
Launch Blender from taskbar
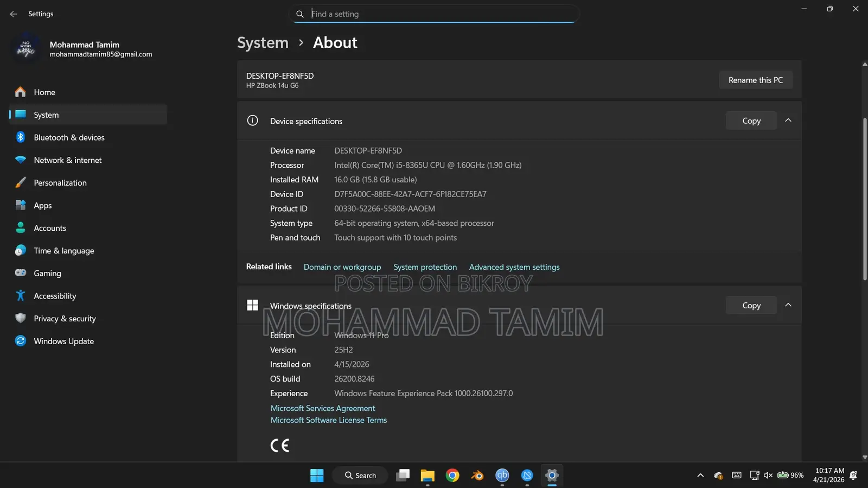click(x=477, y=476)
